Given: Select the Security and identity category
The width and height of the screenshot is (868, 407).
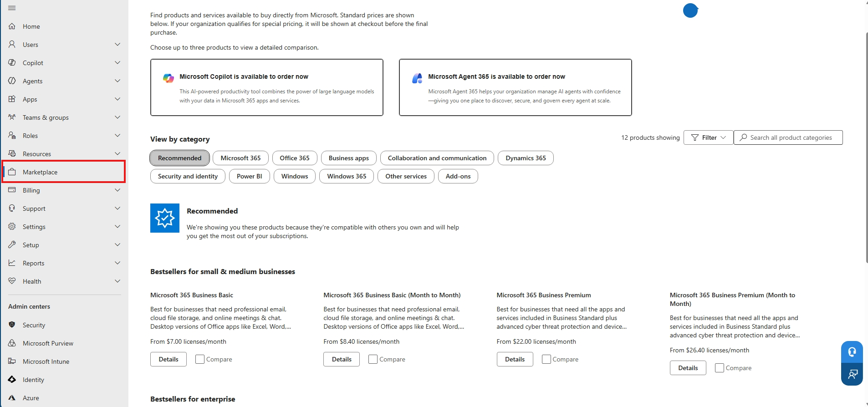Looking at the screenshot, I should pos(188,176).
